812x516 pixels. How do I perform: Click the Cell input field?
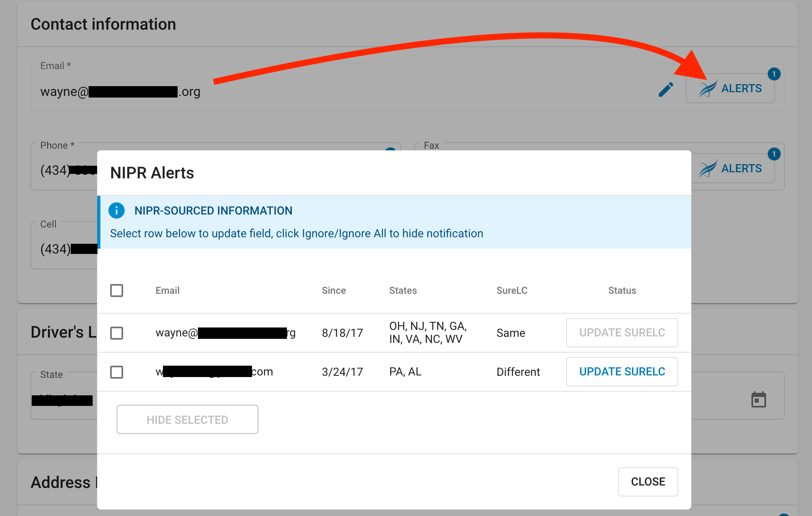[x=64, y=245]
